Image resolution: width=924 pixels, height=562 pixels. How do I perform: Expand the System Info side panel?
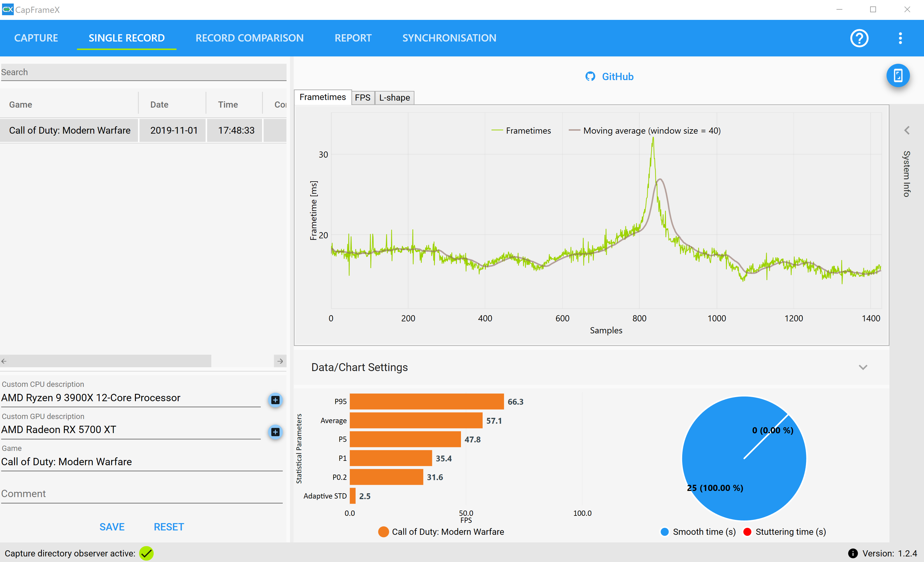[x=906, y=131]
